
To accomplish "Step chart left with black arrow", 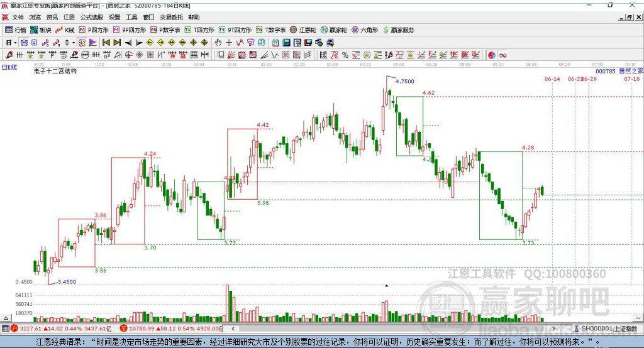I will pos(128,43).
